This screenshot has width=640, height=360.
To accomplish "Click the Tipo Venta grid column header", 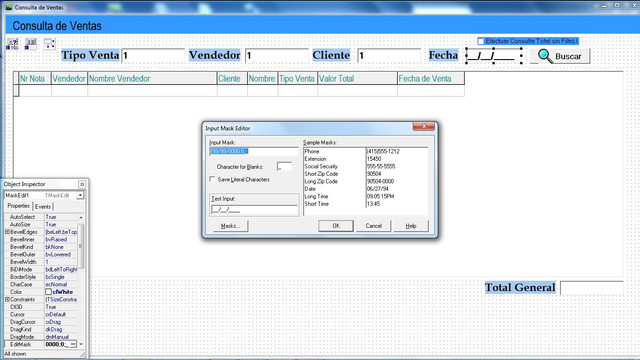I will click(298, 78).
